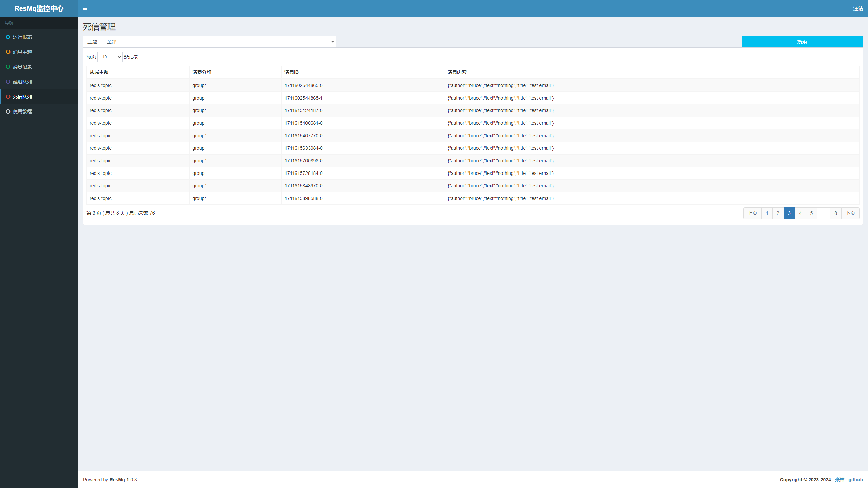Image resolution: width=868 pixels, height=488 pixels.
Task: Open 消息记录 menu item
Action: coord(22,67)
